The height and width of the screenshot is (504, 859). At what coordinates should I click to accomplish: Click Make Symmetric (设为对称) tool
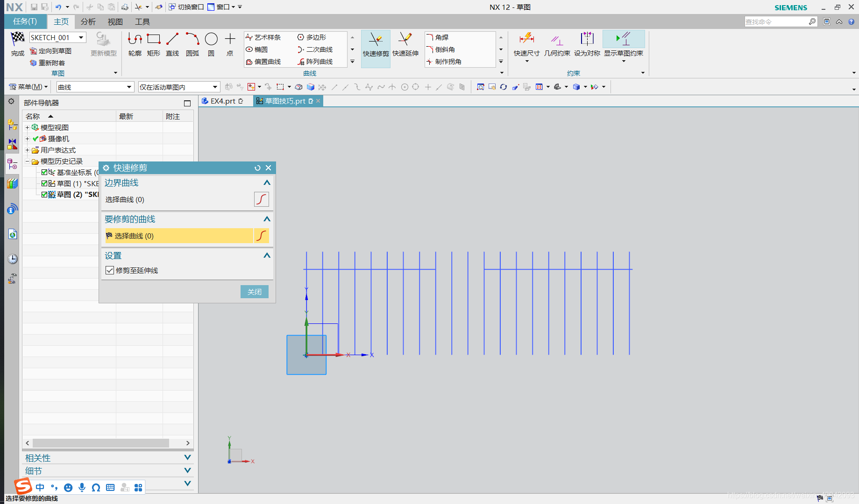(x=587, y=45)
